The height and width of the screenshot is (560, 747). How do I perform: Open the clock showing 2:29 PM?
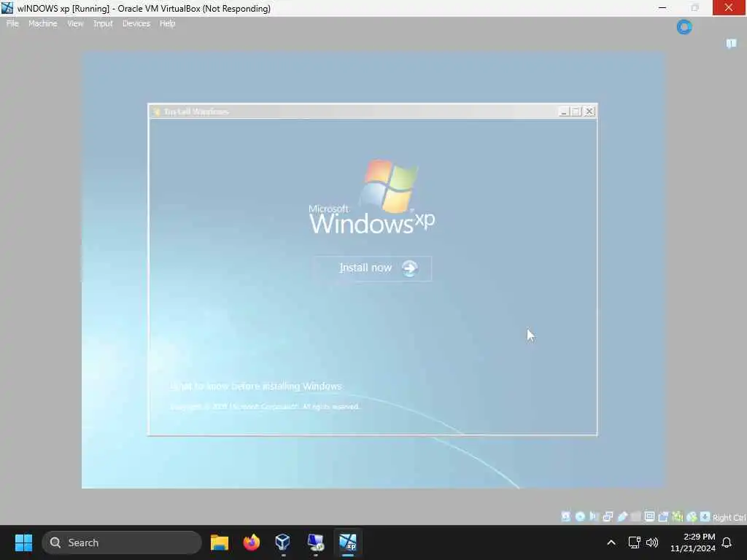point(693,542)
